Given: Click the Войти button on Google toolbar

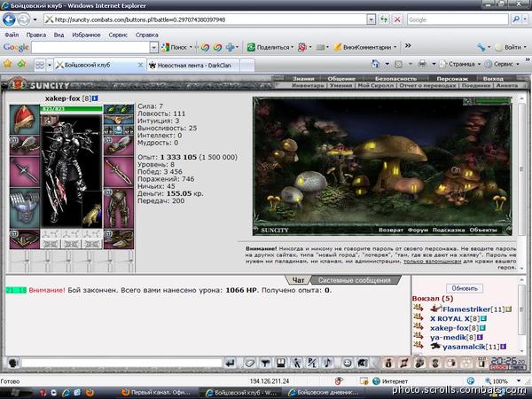Looking at the screenshot, I should pos(508,48).
